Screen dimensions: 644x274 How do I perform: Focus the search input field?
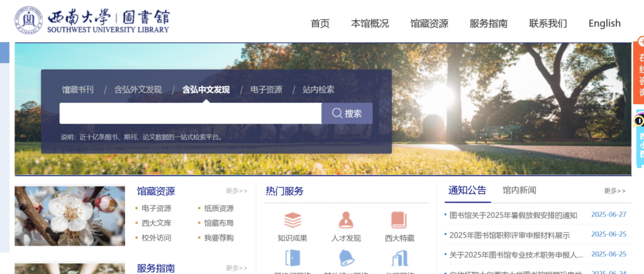tap(191, 113)
